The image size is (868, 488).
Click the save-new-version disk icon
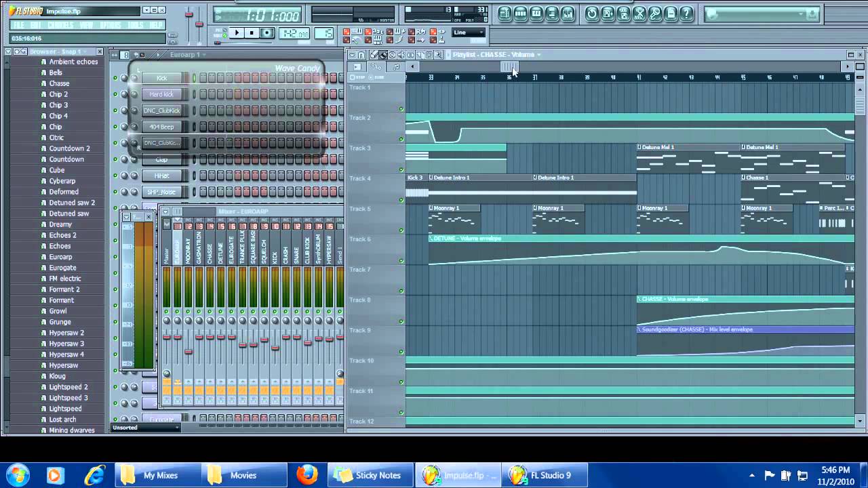tap(608, 14)
